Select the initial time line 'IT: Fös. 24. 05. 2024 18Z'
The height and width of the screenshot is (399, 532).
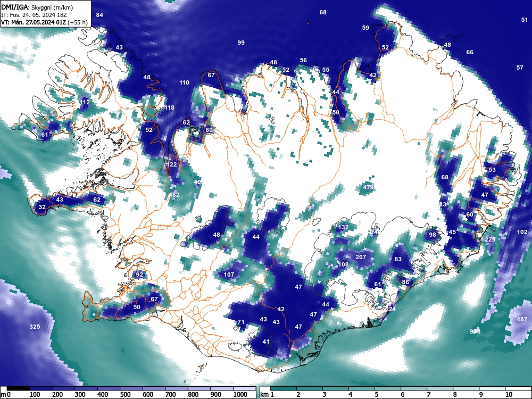click(x=35, y=15)
